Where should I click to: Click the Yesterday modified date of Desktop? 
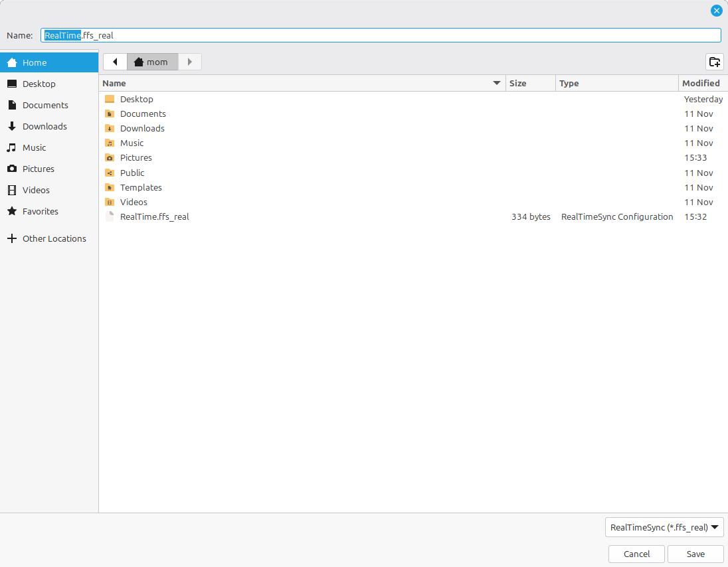(703, 99)
